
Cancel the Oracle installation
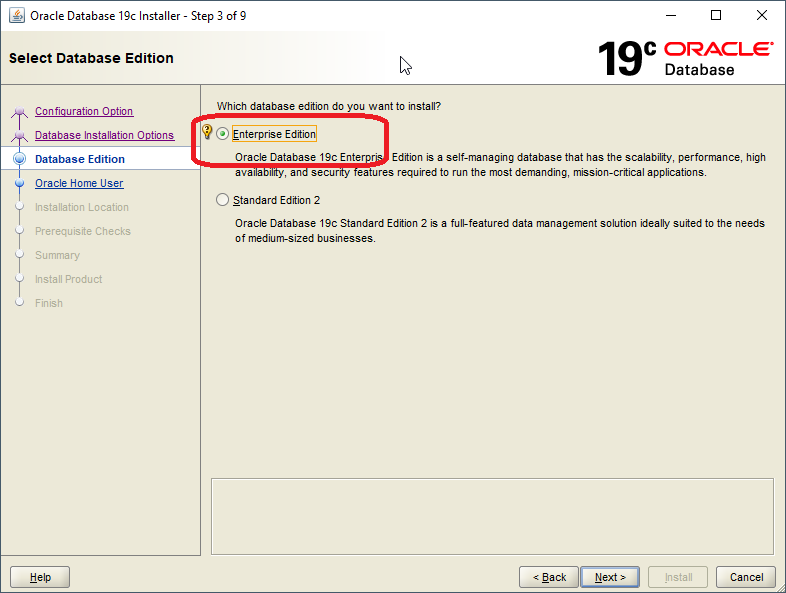[x=746, y=577]
